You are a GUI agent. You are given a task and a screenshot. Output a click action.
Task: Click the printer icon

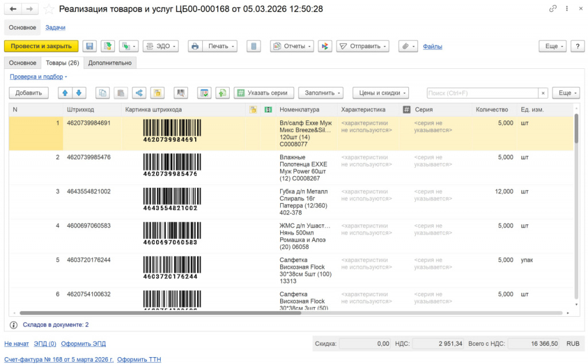[x=195, y=47]
